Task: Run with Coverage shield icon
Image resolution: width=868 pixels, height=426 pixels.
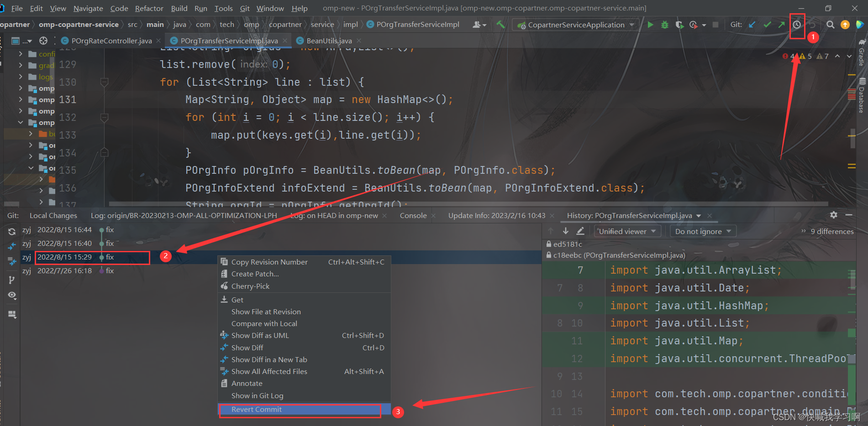Action: pos(679,25)
